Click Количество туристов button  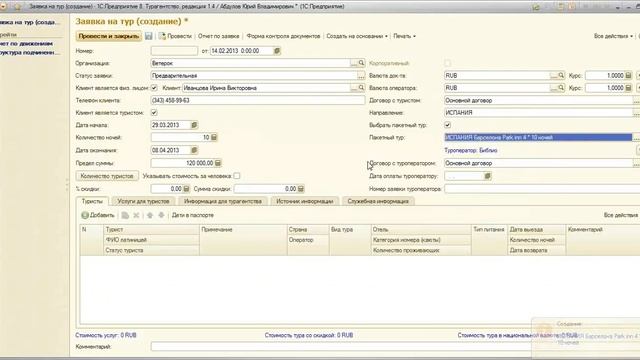(107, 176)
